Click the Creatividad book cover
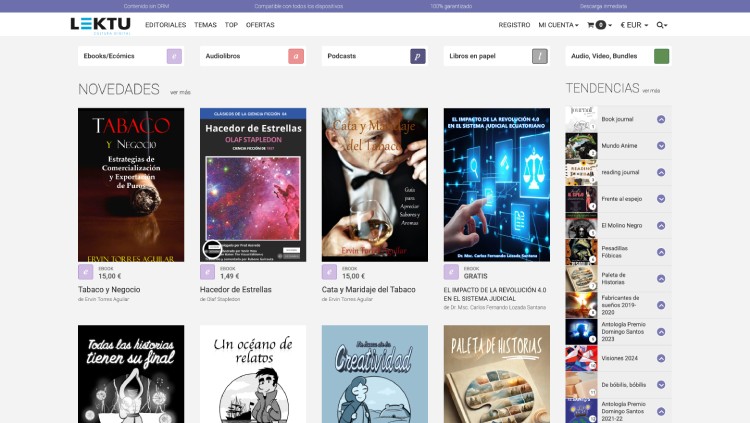This screenshot has height=423, width=750. 375,374
